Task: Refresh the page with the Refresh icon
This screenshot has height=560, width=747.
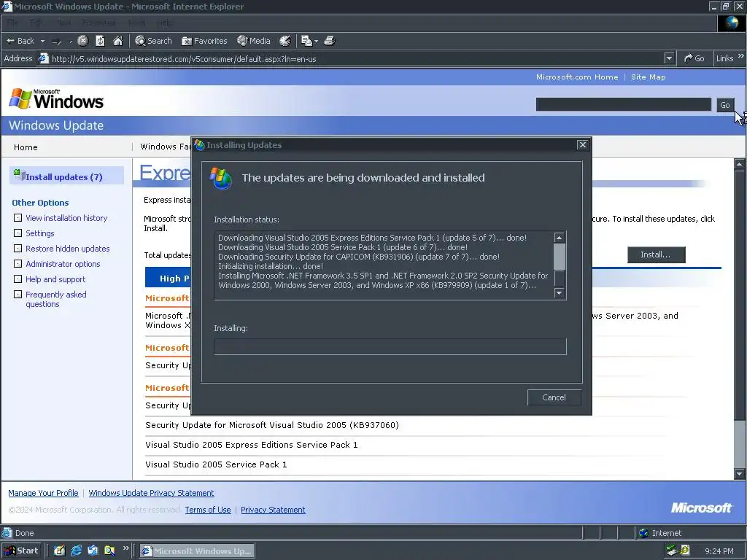Action: coord(100,41)
